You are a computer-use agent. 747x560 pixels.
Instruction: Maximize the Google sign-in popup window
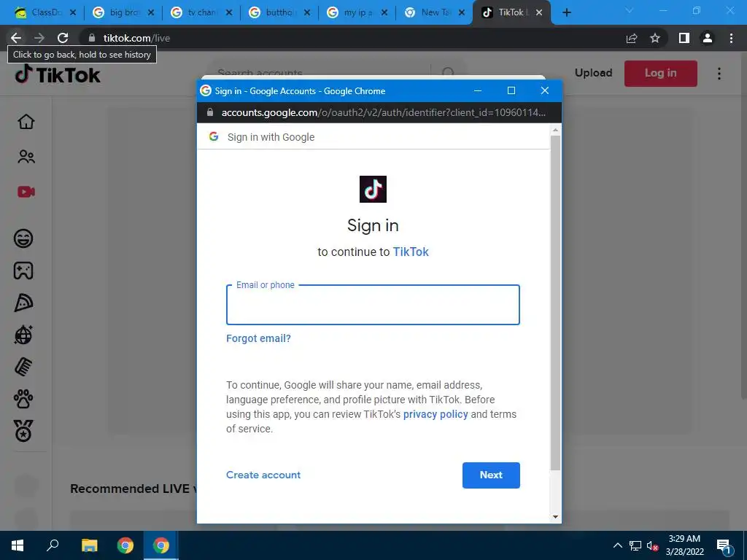coord(511,90)
